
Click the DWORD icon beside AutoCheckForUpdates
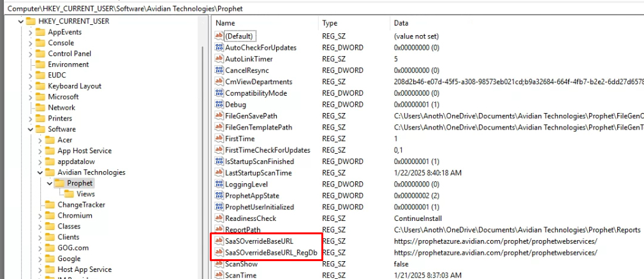click(219, 47)
